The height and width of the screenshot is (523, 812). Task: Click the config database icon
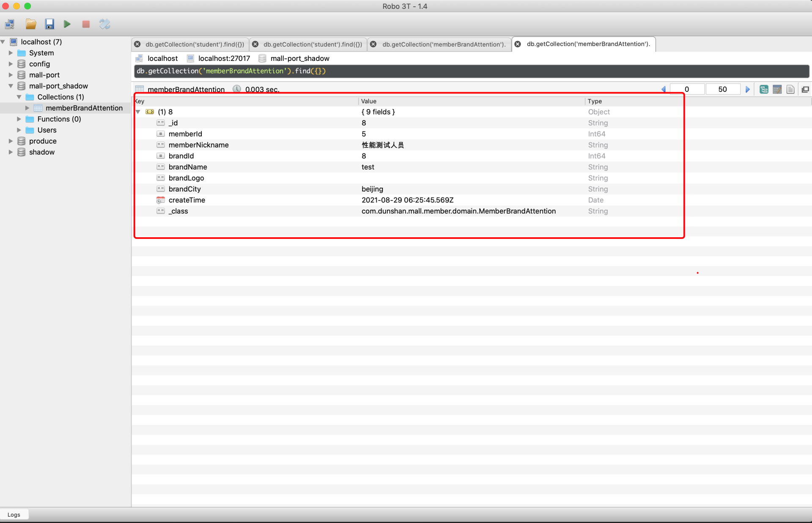tap(22, 64)
